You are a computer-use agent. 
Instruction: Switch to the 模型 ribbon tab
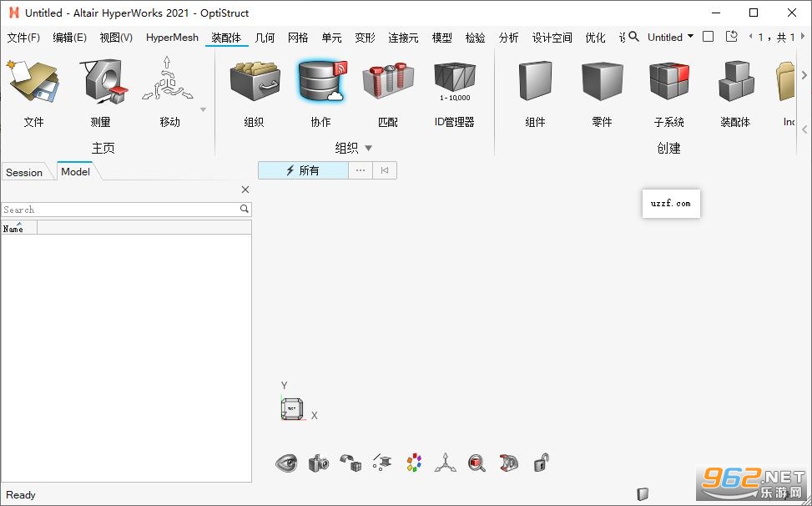tap(441, 38)
